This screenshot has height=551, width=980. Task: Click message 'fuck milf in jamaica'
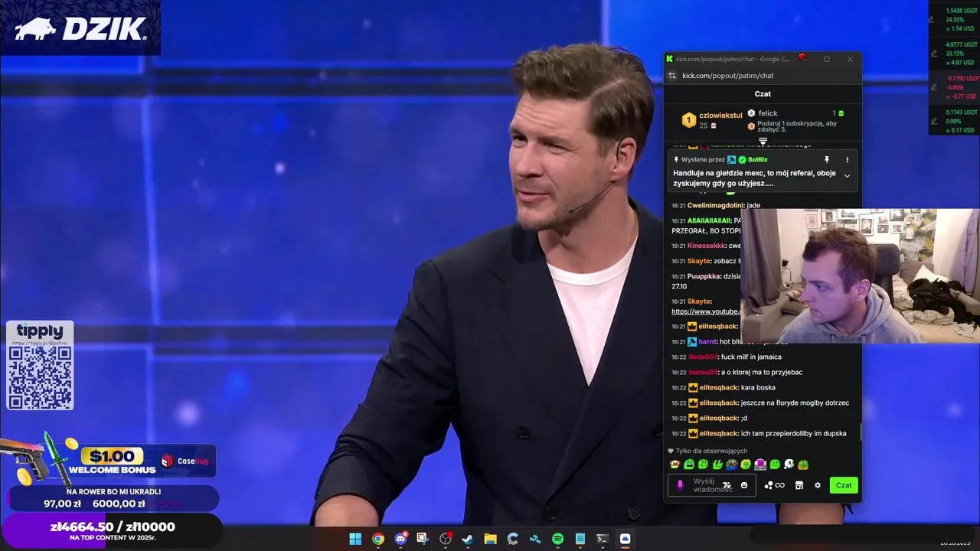coord(751,357)
